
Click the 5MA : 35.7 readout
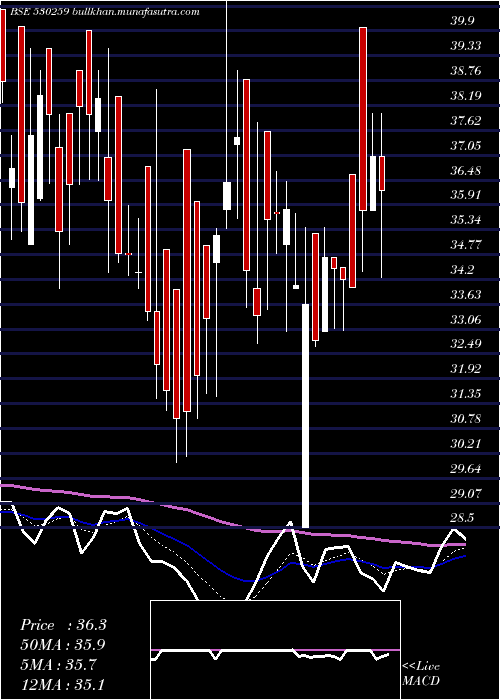click(x=58, y=665)
